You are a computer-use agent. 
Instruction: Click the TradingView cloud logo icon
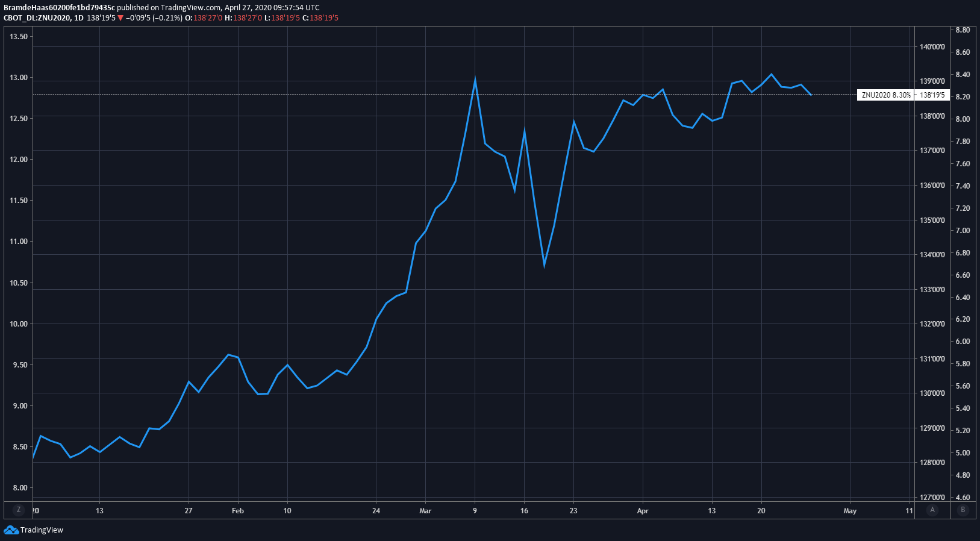[x=11, y=530]
